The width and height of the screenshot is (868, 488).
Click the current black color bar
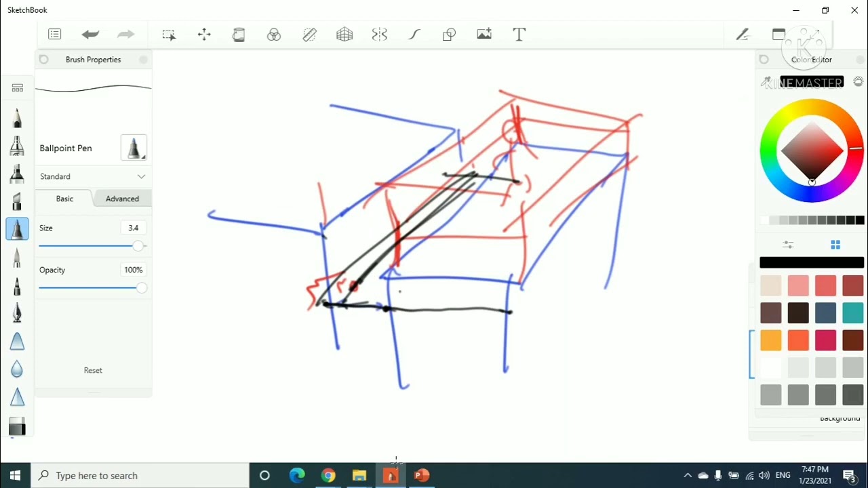click(812, 262)
